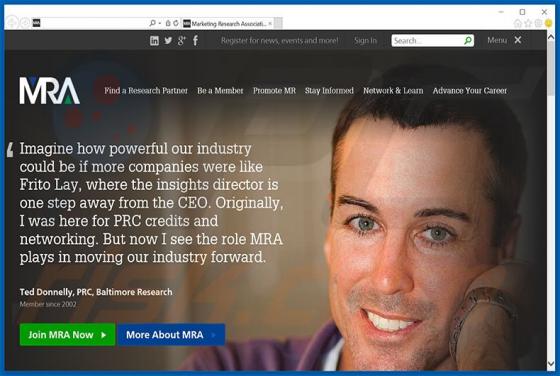560x376 pixels.
Task: Open the Stay Informed menu
Action: [x=329, y=91]
